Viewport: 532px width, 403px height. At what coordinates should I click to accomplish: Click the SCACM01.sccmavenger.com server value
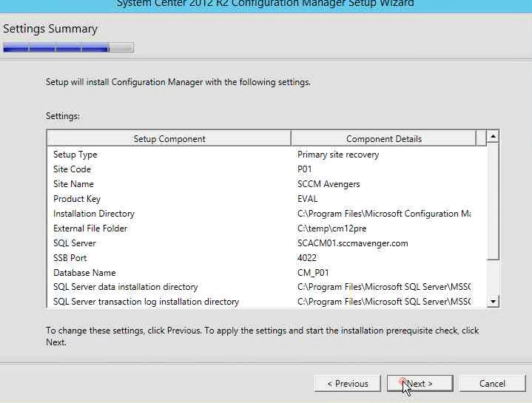coord(352,243)
